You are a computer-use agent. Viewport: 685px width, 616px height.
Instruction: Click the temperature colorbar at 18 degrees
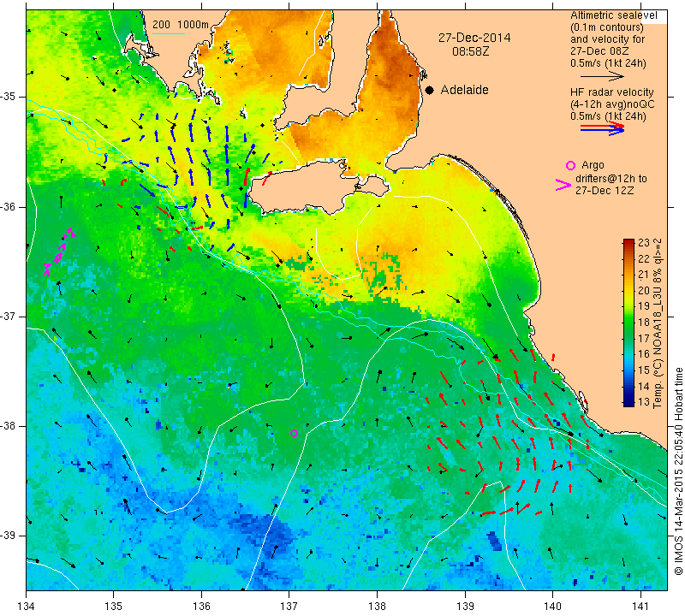(x=628, y=323)
